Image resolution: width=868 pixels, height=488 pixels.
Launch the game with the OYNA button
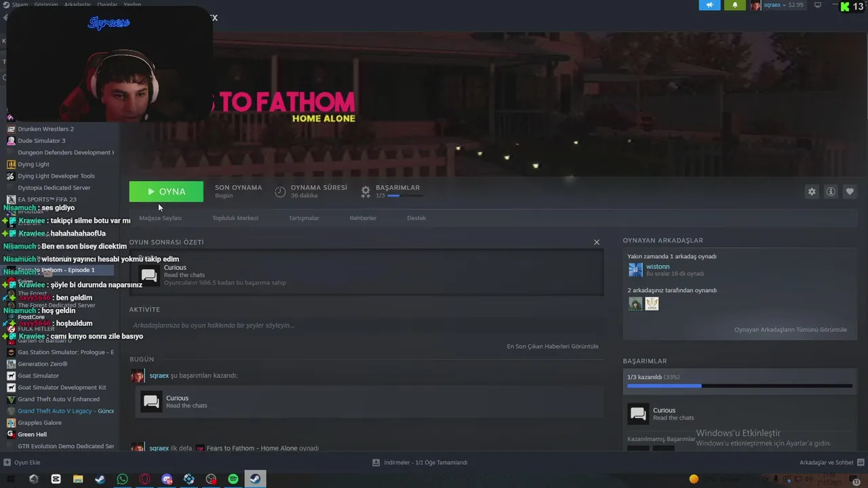tap(166, 192)
